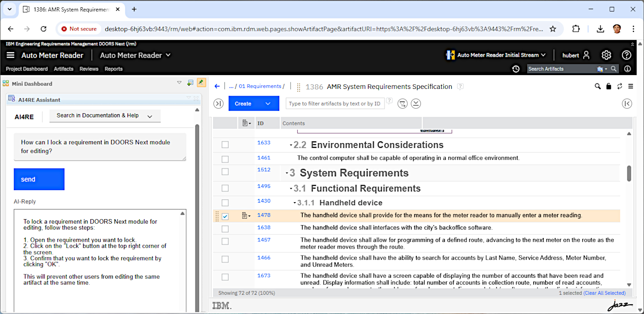Click the refresh icon in module header

[x=620, y=87]
